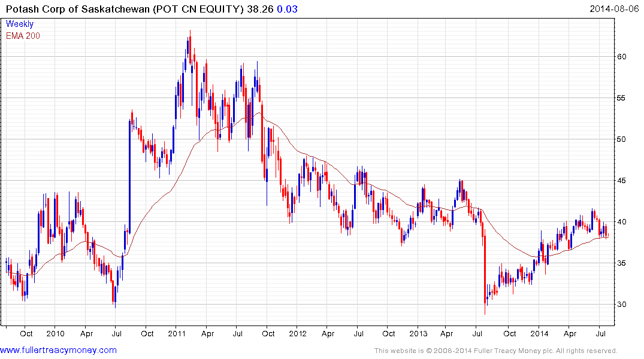The height and width of the screenshot is (359, 644).
Task: Click the x-axis label 2013
Action: (x=419, y=333)
